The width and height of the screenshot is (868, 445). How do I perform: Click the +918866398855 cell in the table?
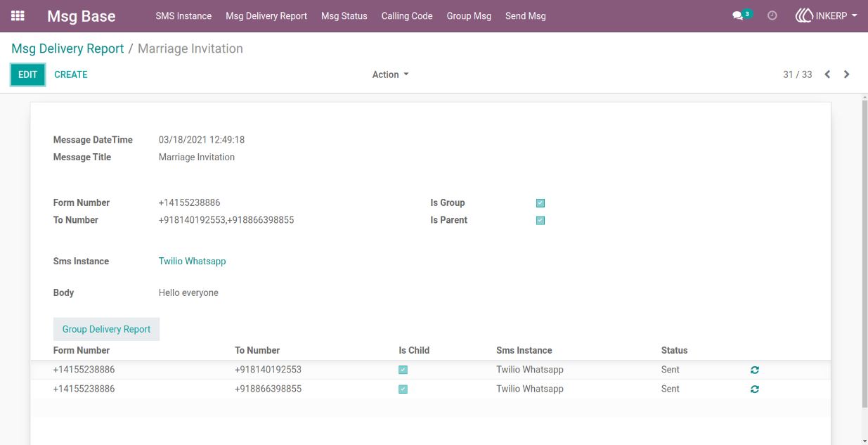click(268, 389)
